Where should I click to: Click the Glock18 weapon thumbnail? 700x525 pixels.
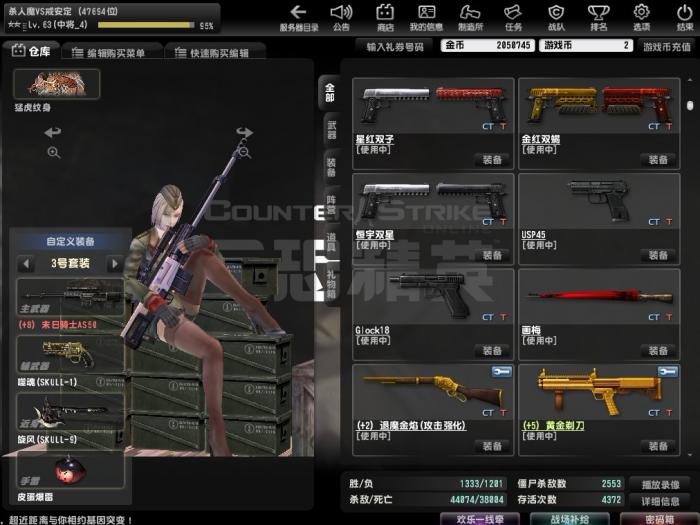[x=433, y=296]
